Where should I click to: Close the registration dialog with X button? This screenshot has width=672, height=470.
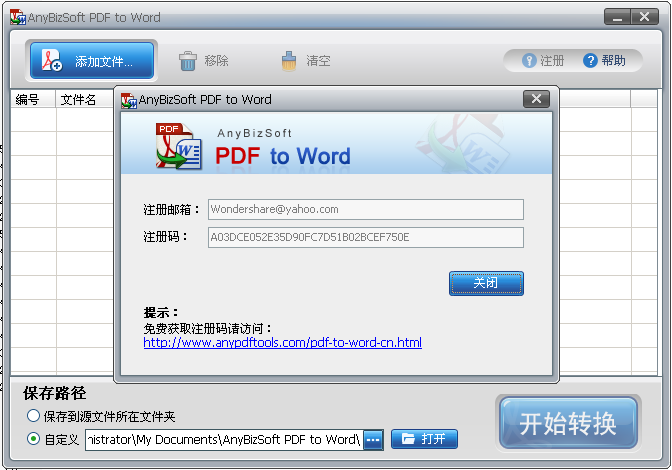pyautogui.click(x=536, y=99)
